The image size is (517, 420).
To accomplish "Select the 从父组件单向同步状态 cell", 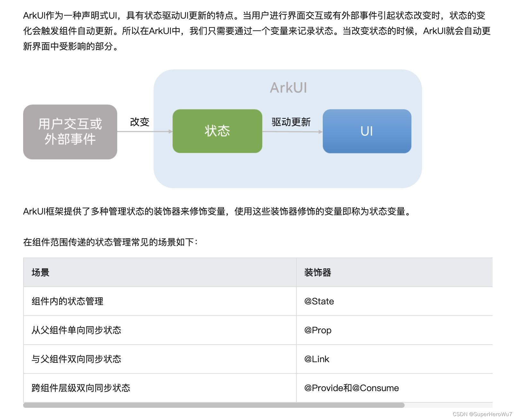I will (x=160, y=330).
